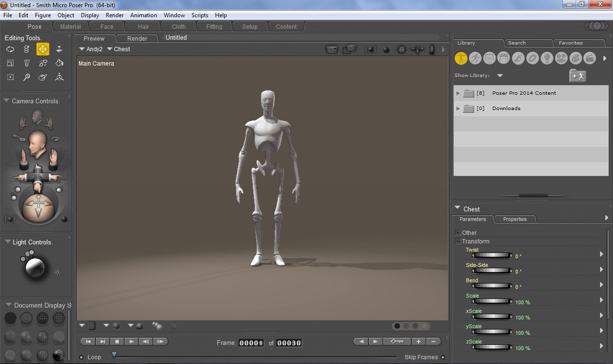Open the Twist parameter options arrow

tap(602, 254)
